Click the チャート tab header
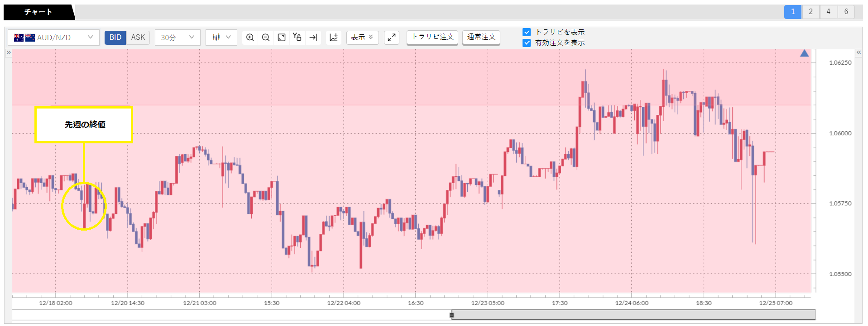Screen dimensions: 868x326 tap(38, 12)
